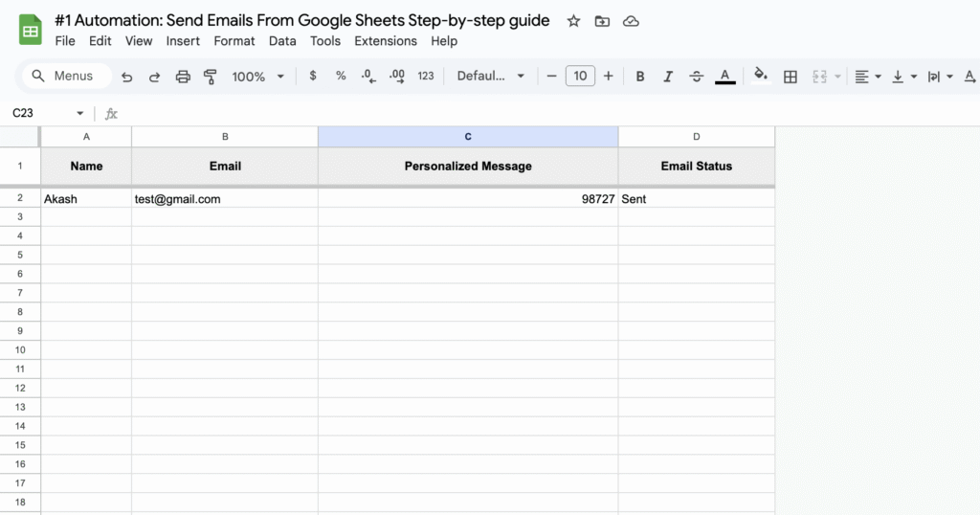Click the Print icon
Screen dimensions: 980x515
click(183, 77)
